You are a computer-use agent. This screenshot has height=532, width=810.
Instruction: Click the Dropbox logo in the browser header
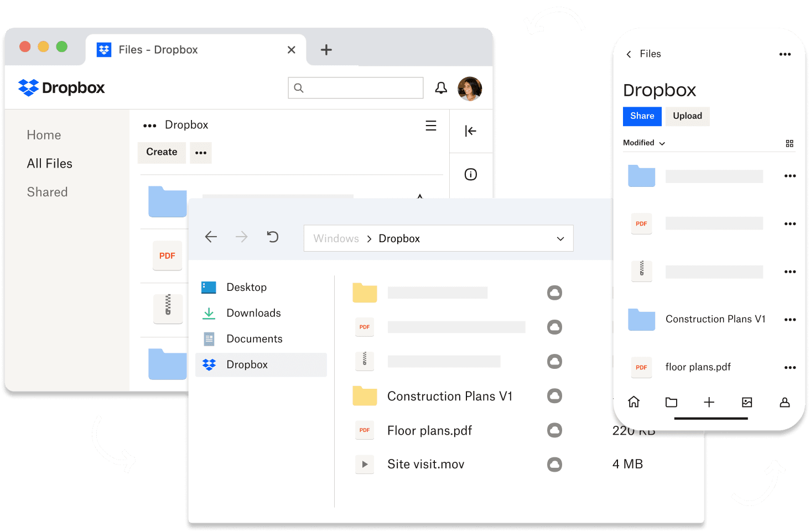(x=61, y=88)
